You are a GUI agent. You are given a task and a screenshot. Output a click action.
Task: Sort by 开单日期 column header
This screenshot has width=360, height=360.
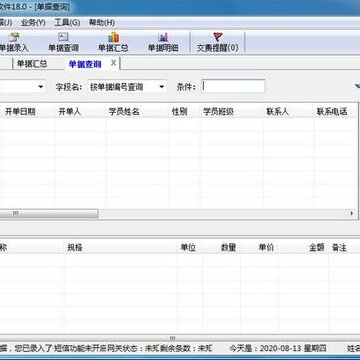click(x=20, y=112)
